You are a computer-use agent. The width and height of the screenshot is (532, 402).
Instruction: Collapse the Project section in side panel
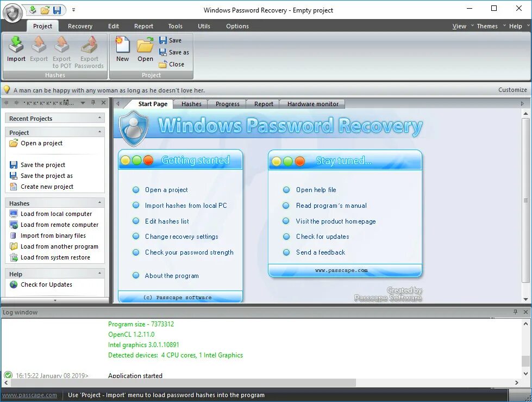pyautogui.click(x=100, y=132)
